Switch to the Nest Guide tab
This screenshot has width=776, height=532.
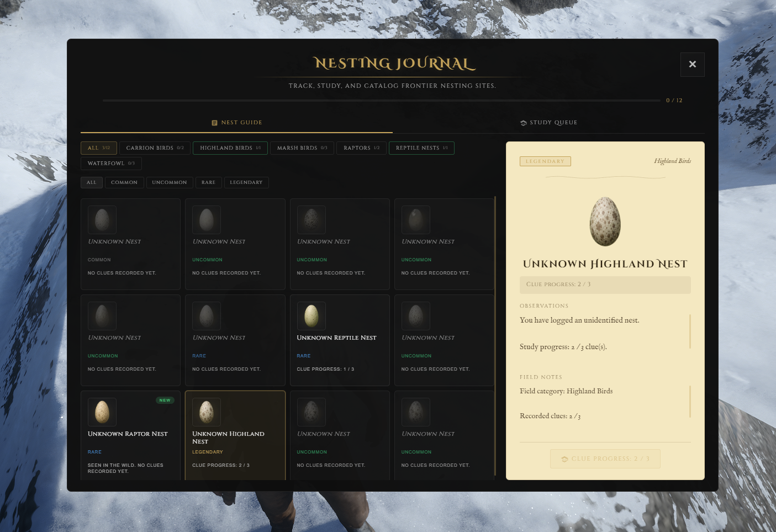(x=236, y=123)
